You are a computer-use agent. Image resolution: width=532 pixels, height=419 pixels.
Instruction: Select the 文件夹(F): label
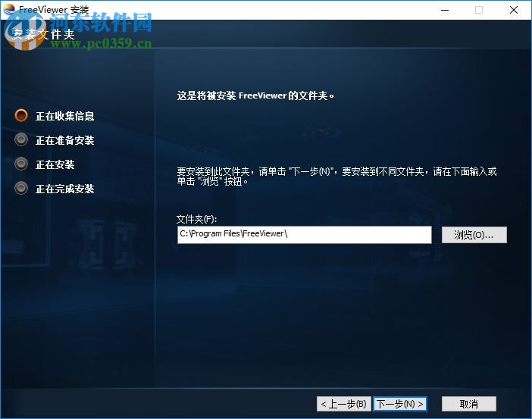pos(196,219)
